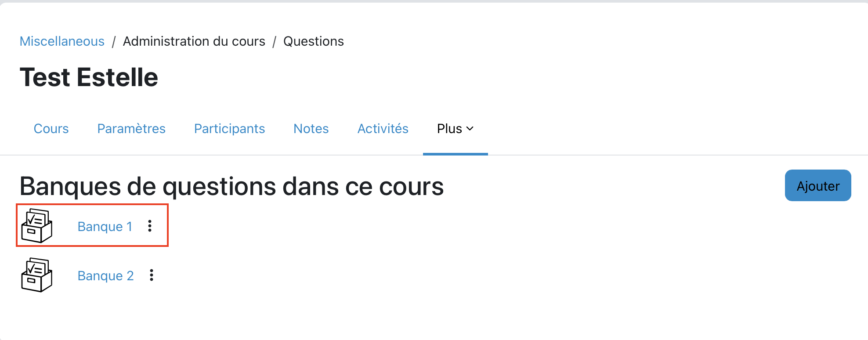The width and height of the screenshot is (868, 340).
Task: Switch to the Cours tab
Action: [x=51, y=129]
